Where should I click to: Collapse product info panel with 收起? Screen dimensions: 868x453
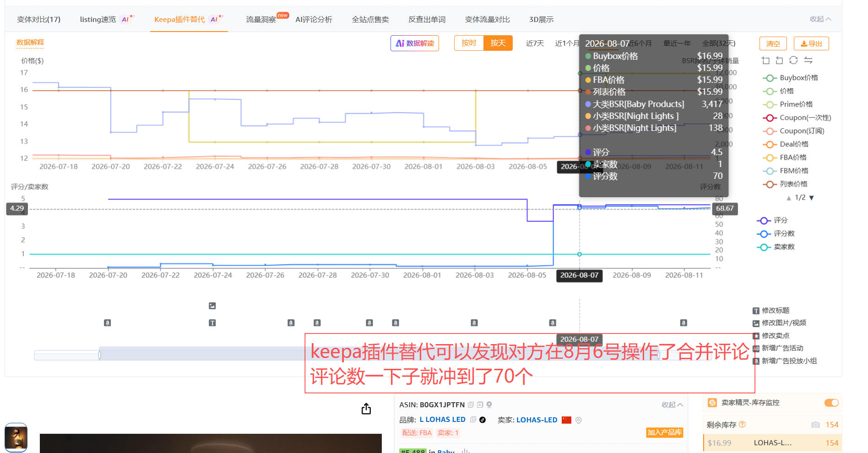[x=672, y=405]
